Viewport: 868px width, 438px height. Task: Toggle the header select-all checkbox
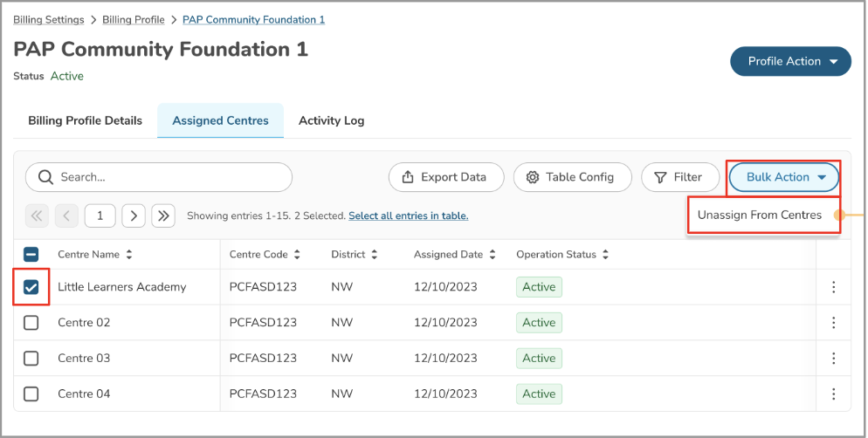[x=31, y=255]
